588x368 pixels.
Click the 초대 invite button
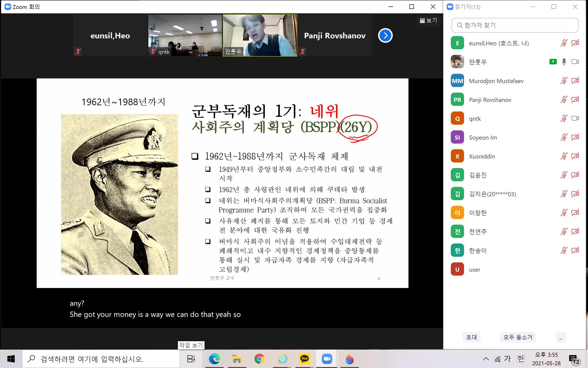click(x=471, y=337)
